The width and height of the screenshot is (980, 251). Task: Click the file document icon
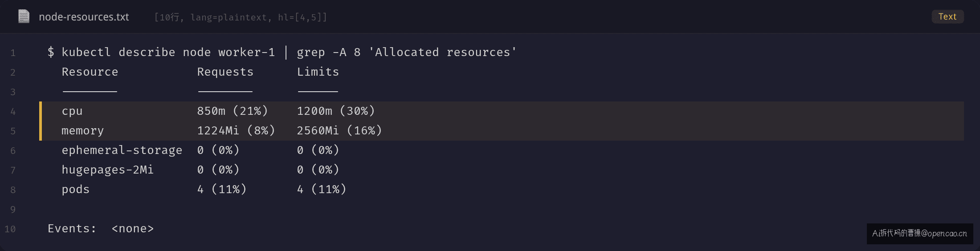pyautogui.click(x=24, y=17)
